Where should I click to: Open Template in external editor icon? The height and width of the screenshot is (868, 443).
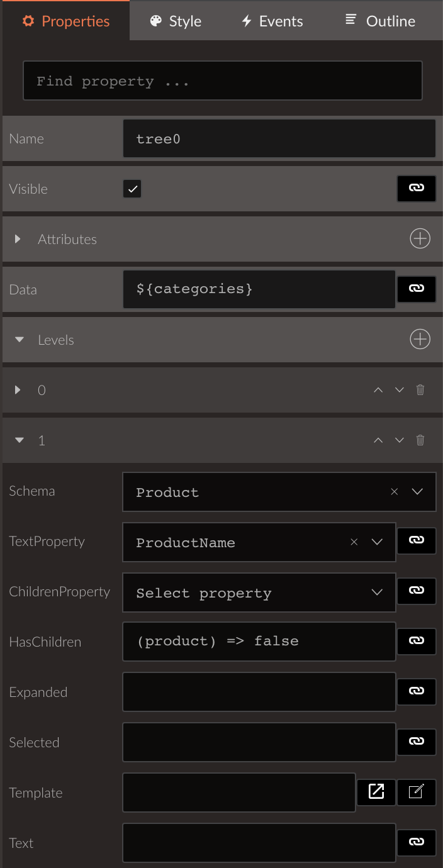pyautogui.click(x=376, y=792)
